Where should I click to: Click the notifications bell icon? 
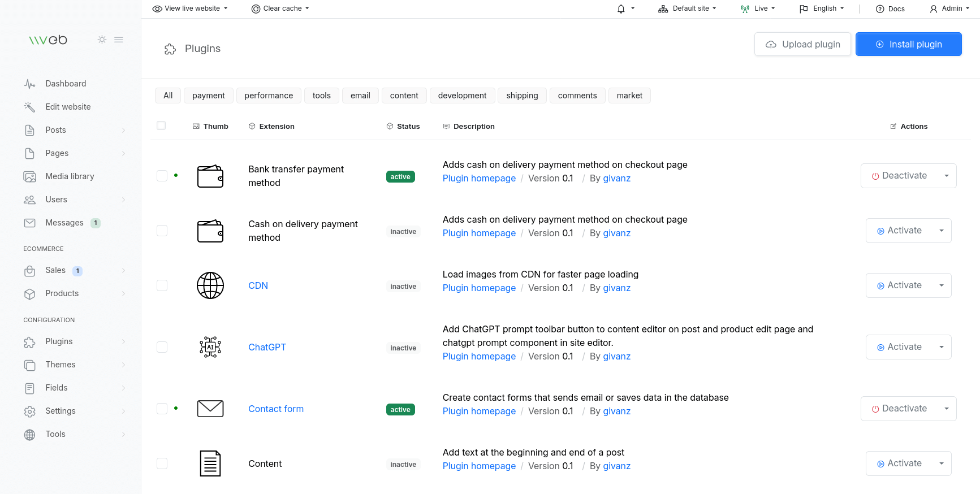point(621,9)
